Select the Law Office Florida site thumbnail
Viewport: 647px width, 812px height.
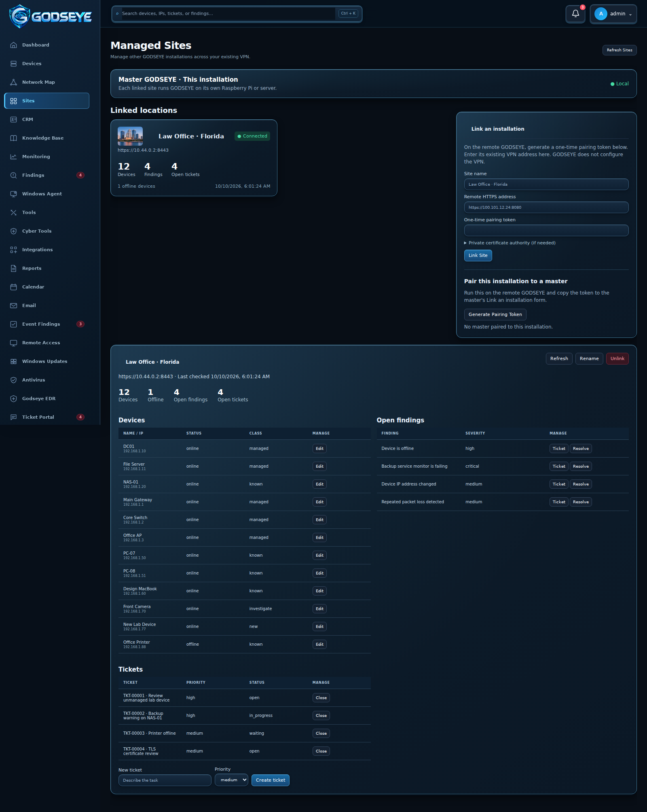(x=130, y=136)
